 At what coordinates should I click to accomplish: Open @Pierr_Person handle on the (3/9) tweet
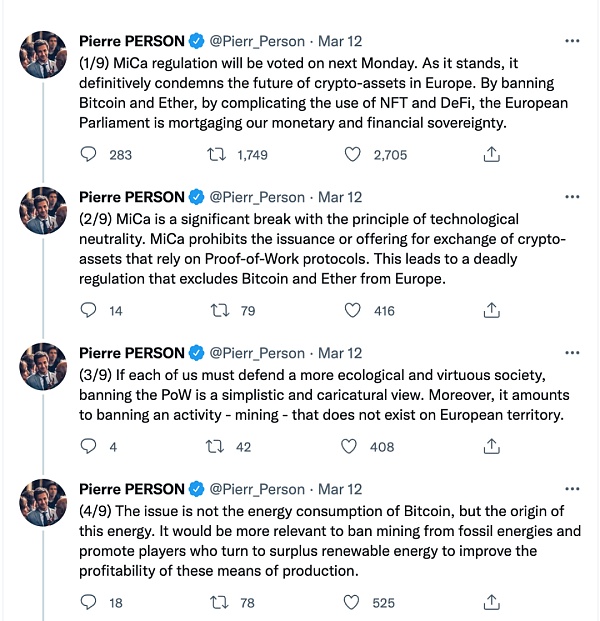[x=256, y=353]
